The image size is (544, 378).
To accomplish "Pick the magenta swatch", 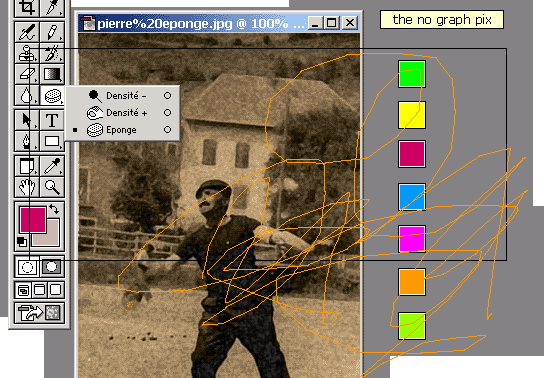I will (412, 239).
